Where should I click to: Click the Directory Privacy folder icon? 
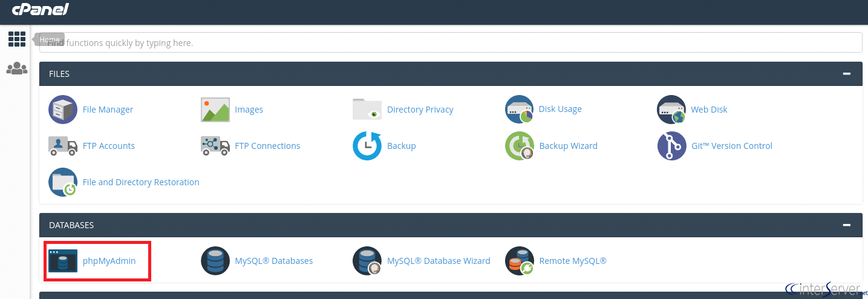tap(367, 110)
